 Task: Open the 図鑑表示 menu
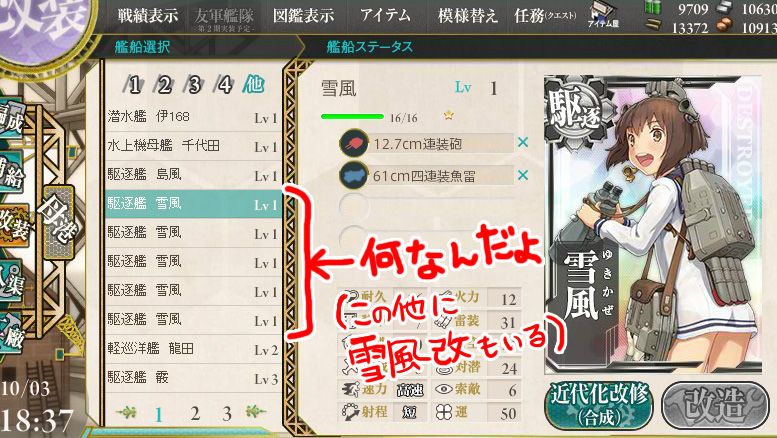303,16
